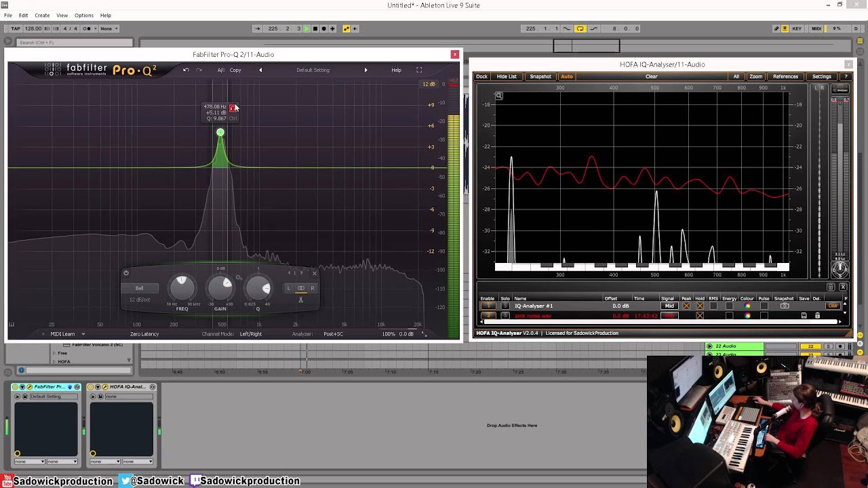
Task: Click Snapshot button in IQ-Analyser toolbar
Action: [540, 77]
